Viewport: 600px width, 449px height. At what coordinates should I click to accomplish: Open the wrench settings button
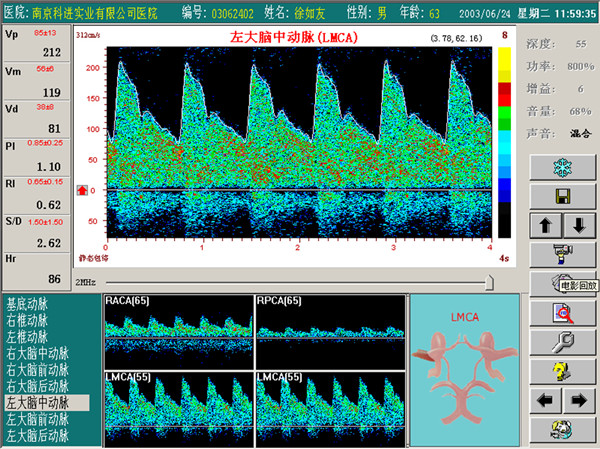(562, 343)
